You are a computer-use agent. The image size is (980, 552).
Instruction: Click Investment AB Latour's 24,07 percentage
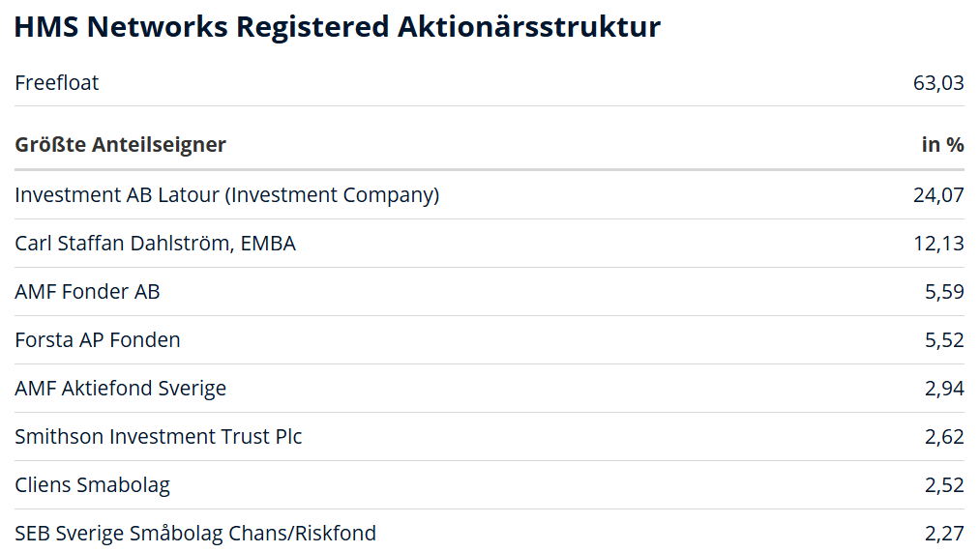938,195
